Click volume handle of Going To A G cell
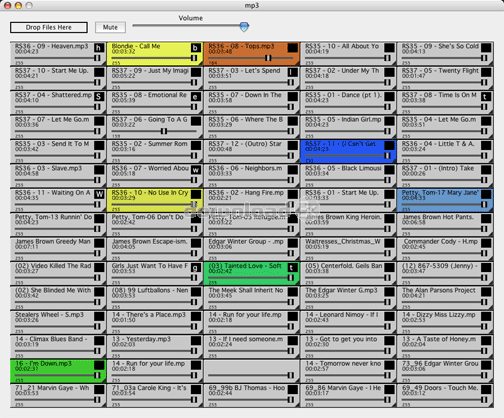This screenshot has width=504, height=418. pyautogui.click(x=164, y=131)
